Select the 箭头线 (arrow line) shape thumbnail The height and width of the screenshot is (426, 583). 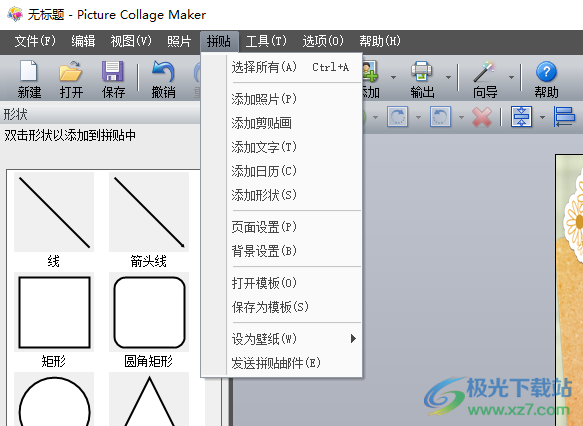[149, 212]
